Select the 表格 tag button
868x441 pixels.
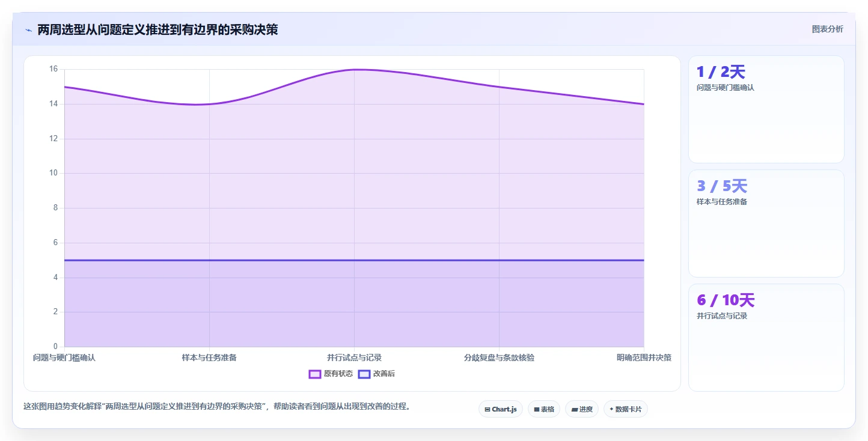[544, 409]
